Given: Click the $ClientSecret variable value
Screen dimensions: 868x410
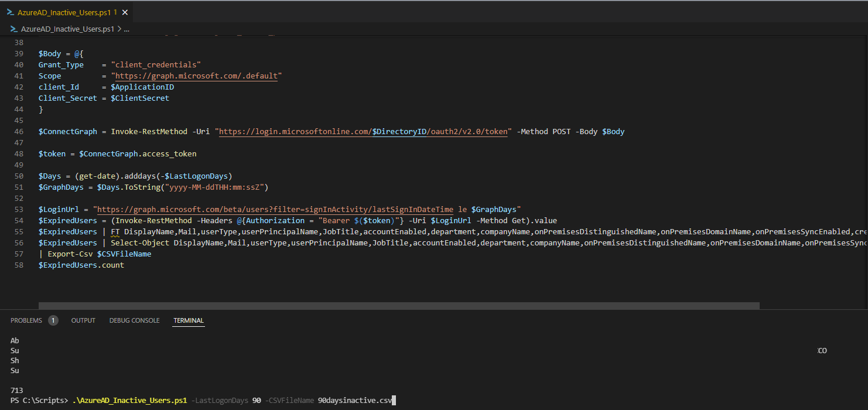Looking at the screenshot, I should coord(140,98).
